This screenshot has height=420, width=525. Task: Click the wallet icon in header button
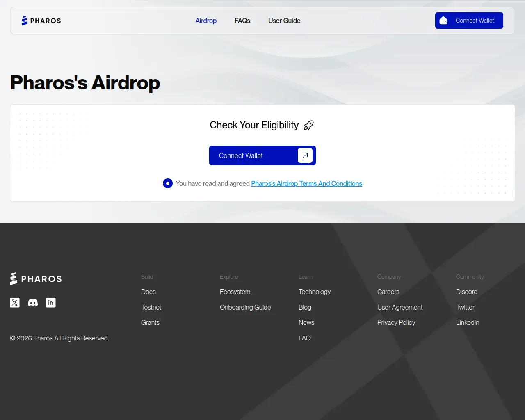(x=443, y=21)
